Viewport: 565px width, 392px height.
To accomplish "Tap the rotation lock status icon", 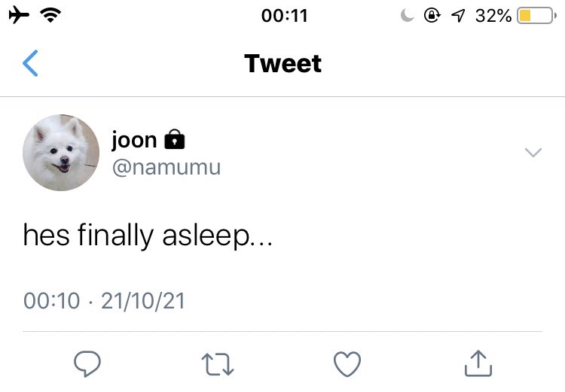I will pos(432,16).
